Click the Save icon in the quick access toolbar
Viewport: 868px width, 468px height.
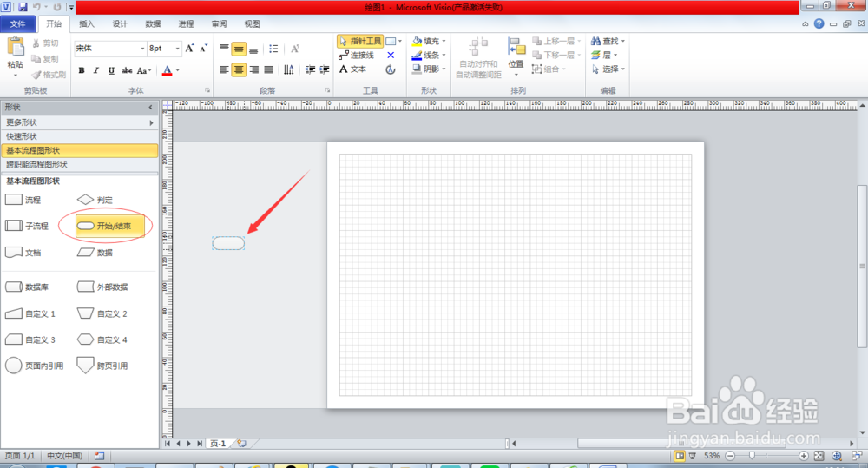pos(23,7)
